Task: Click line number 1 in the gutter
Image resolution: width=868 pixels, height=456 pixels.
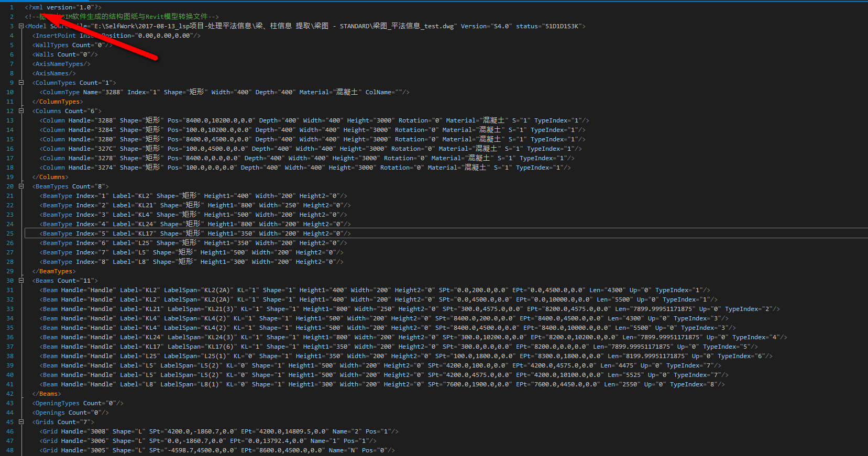Action: tap(12, 7)
